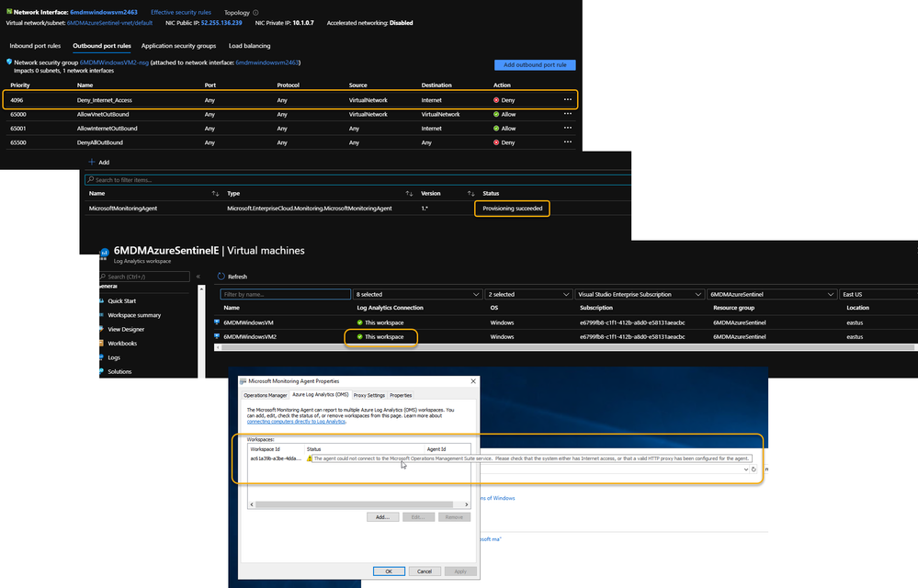Click OK in Monitoring Agent Properties
The image size is (918, 588).
click(389, 571)
